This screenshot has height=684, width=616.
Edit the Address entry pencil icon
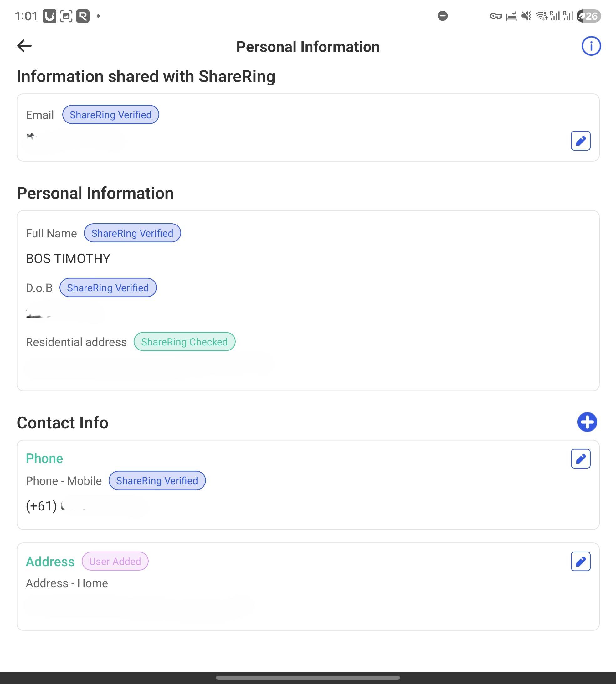click(x=580, y=562)
